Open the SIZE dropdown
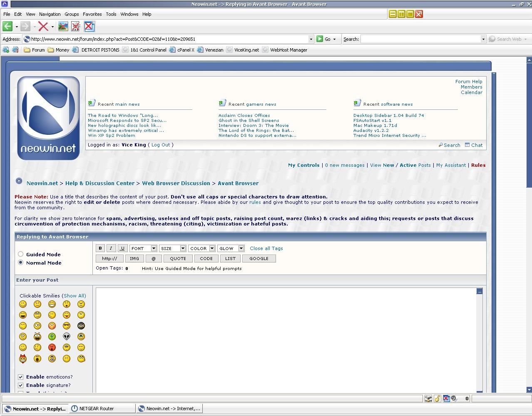This screenshot has height=416, width=532. pyautogui.click(x=172, y=248)
